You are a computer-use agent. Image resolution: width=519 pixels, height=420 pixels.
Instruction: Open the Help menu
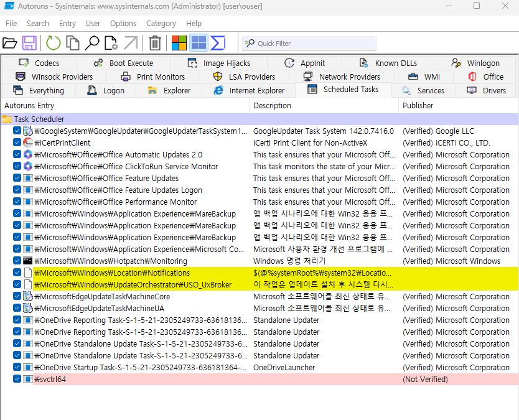tap(194, 24)
